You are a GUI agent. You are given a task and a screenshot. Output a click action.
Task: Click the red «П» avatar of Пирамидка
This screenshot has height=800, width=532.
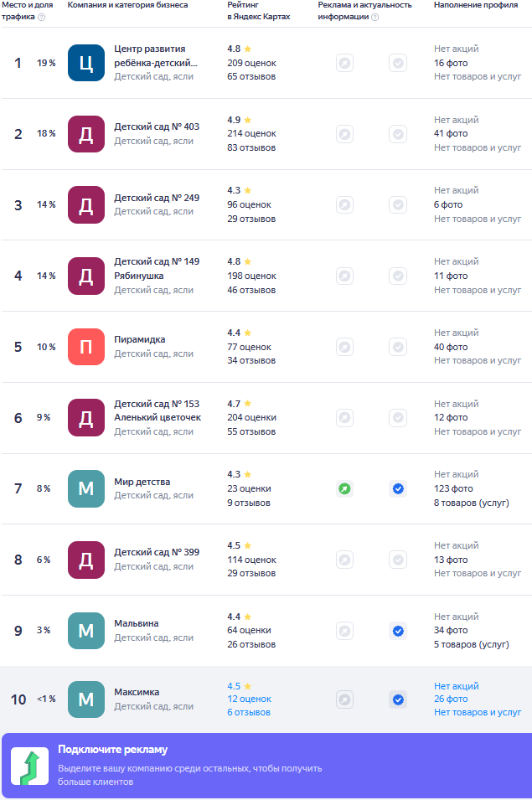[x=86, y=347]
